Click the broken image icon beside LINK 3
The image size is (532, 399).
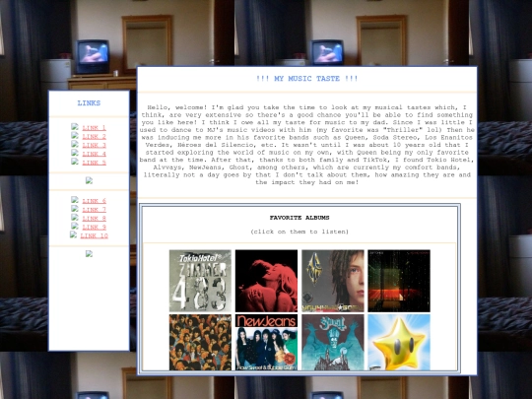(75, 144)
